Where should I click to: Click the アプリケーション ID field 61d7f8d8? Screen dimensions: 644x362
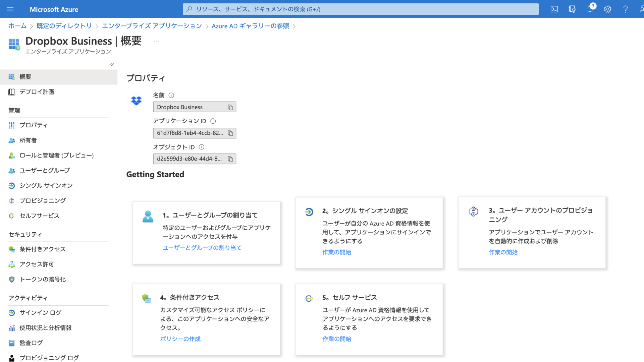(195, 133)
